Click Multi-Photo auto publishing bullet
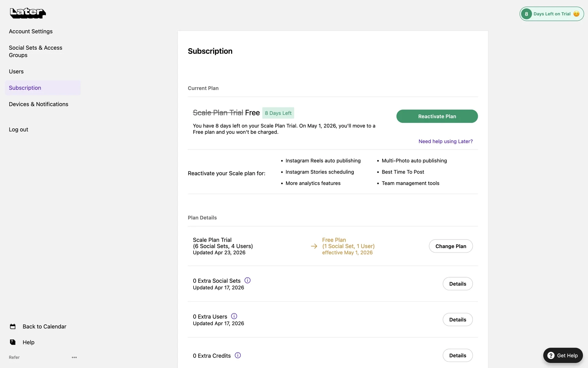The height and width of the screenshot is (368, 588). coord(414,161)
